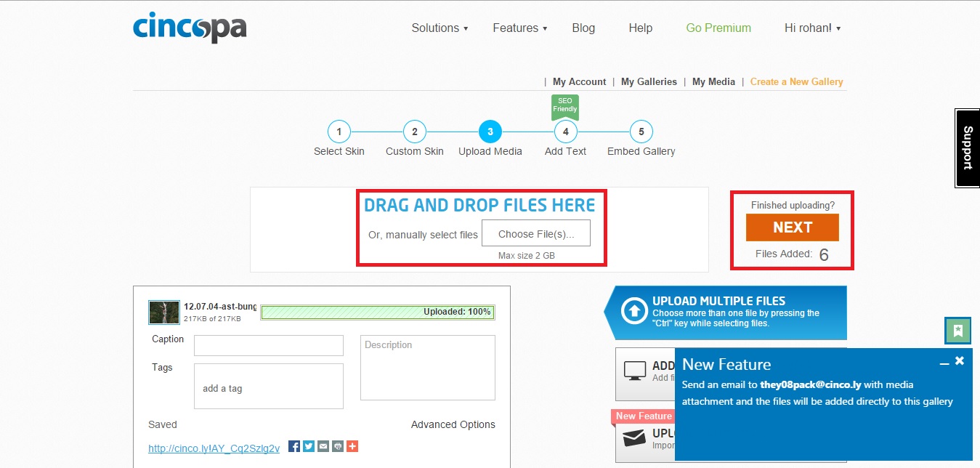
Task: Click the SEO Friendly badge
Action: coord(565,106)
